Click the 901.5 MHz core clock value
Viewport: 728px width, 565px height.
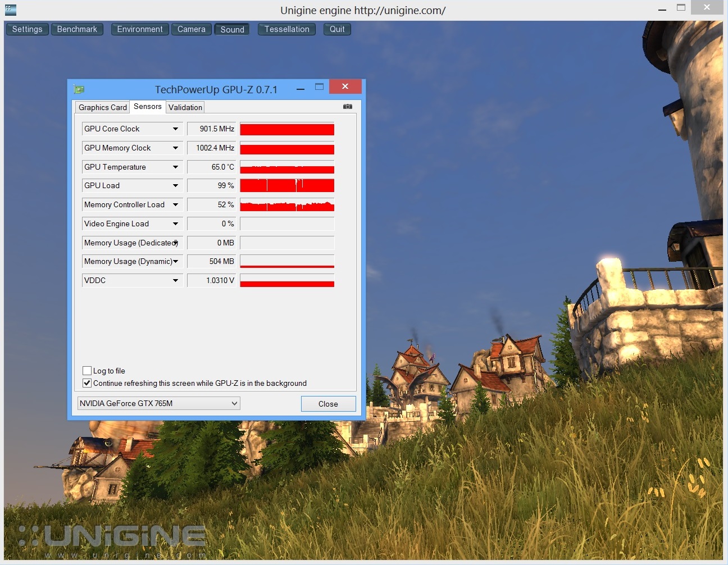212,129
